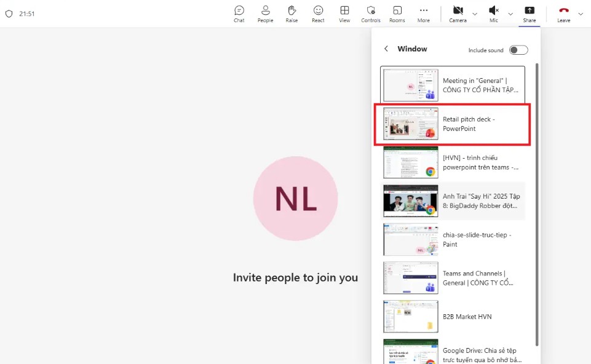Click the window list scrollbar
The width and height of the screenshot is (591, 364).
pyautogui.click(x=537, y=203)
